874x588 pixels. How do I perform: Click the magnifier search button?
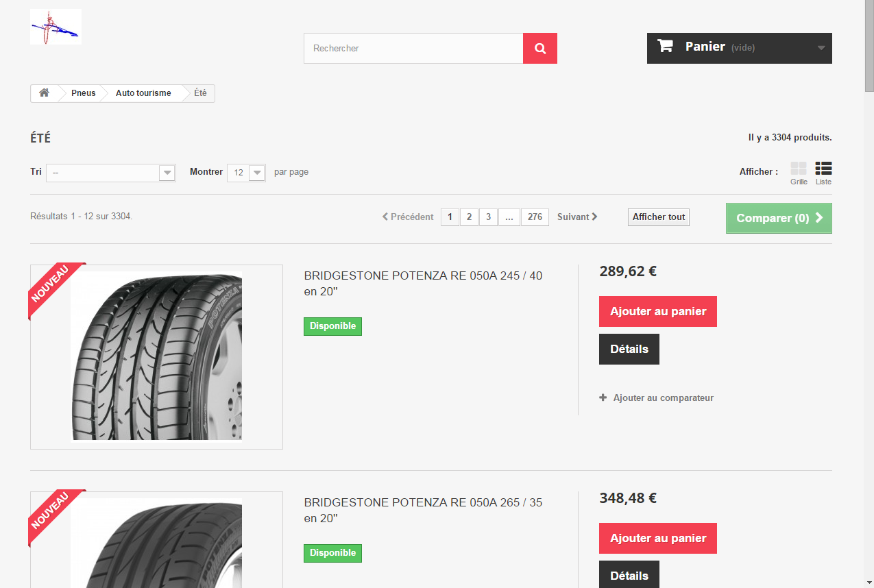[x=540, y=49]
